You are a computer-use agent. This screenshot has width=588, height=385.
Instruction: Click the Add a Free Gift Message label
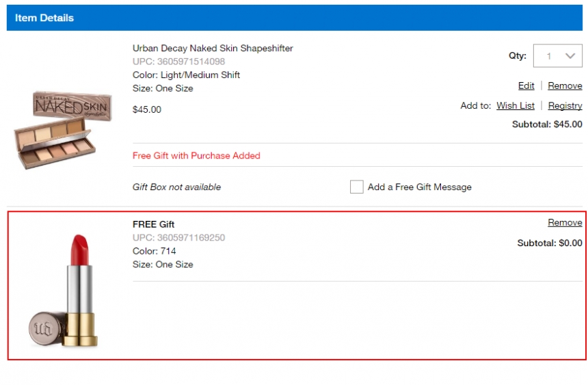[419, 187]
